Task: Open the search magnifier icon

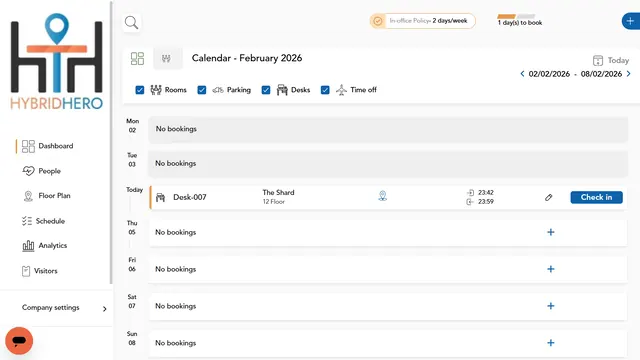Action: [x=131, y=22]
